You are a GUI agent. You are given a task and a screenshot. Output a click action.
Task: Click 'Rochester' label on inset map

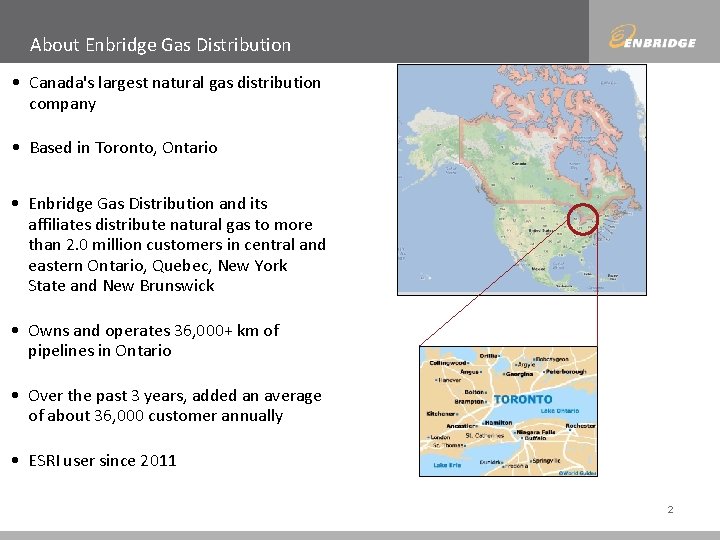pos(580,426)
